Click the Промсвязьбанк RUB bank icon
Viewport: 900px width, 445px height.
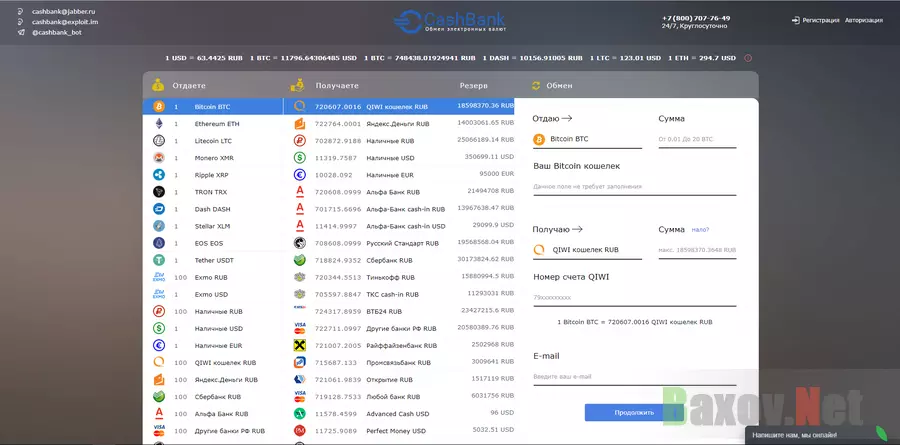click(300, 362)
